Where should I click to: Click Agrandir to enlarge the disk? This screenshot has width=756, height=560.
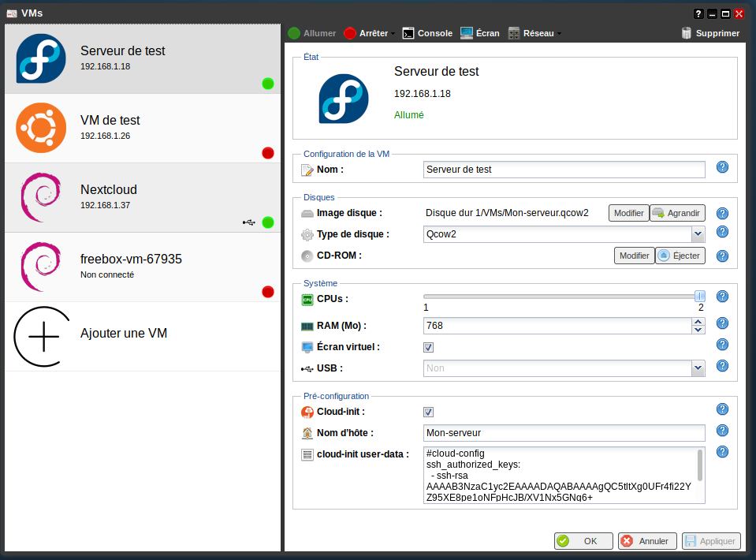(x=677, y=213)
